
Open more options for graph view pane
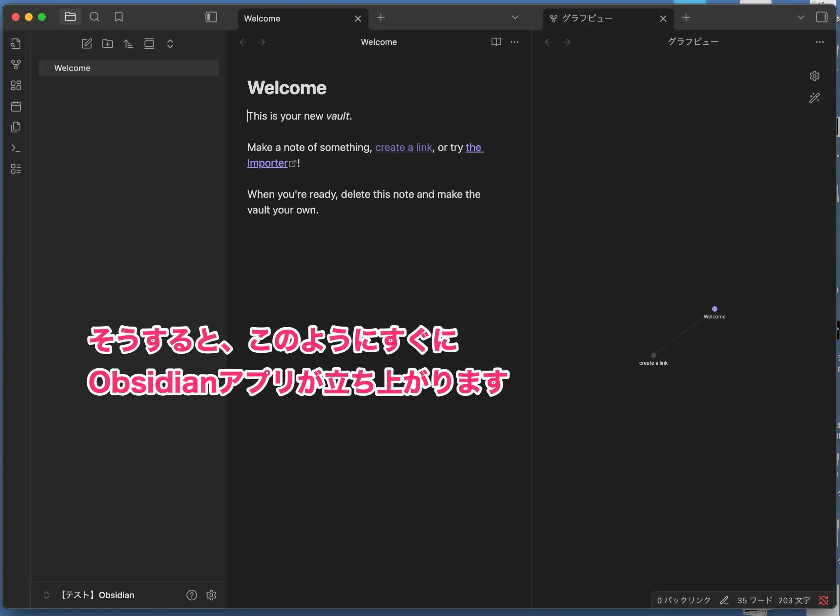819,42
